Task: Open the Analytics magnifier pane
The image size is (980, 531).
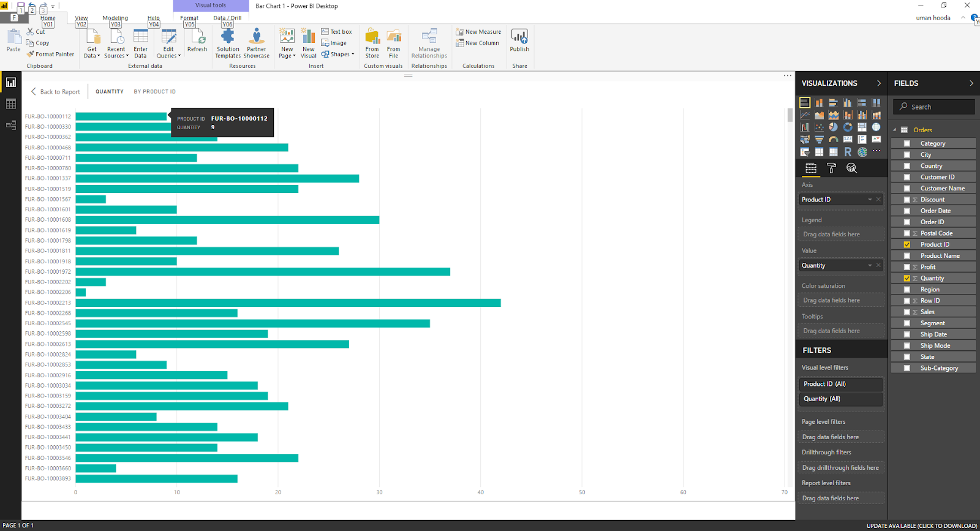Action: (x=851, y=168)
